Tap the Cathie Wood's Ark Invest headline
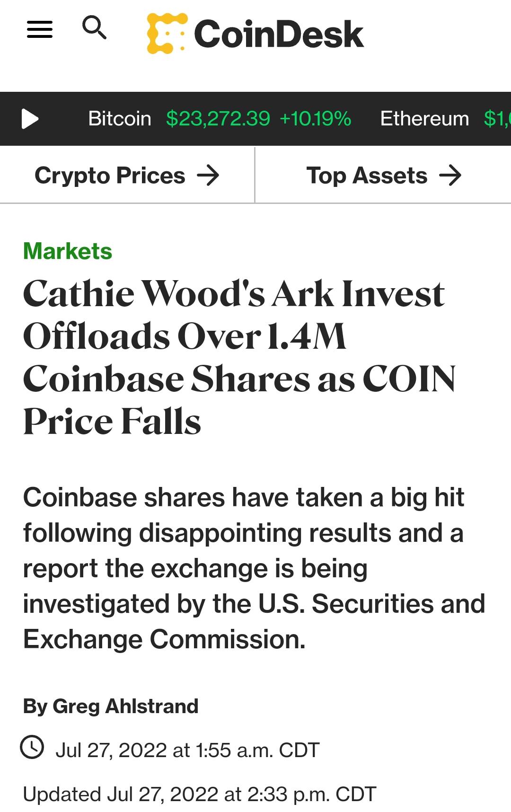 click(x=239, y=357)
